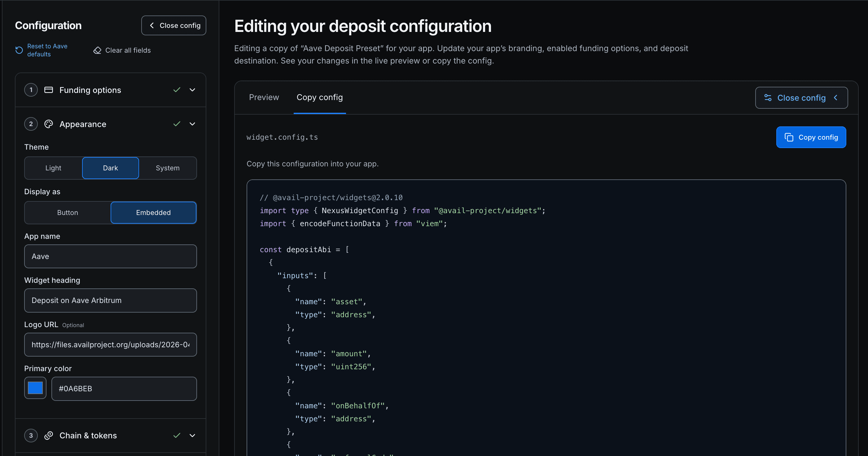The height and width of the screenshot is (456, 868).
Task: Click Clear all fields
Action: [122, 50]
